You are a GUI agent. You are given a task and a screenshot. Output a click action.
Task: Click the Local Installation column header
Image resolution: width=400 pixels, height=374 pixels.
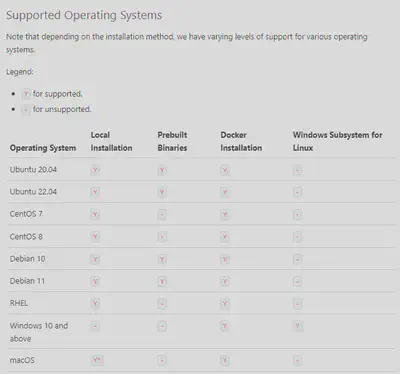pyautogui.click(x=111, y=141)
